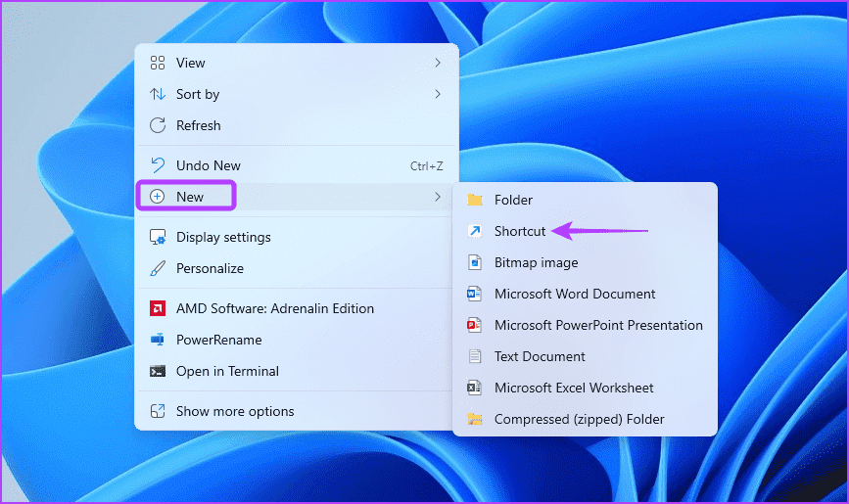This screenshot has height=504, width=849.
Task: Choose Personalize from the context menu
Action: click(296, 268)
